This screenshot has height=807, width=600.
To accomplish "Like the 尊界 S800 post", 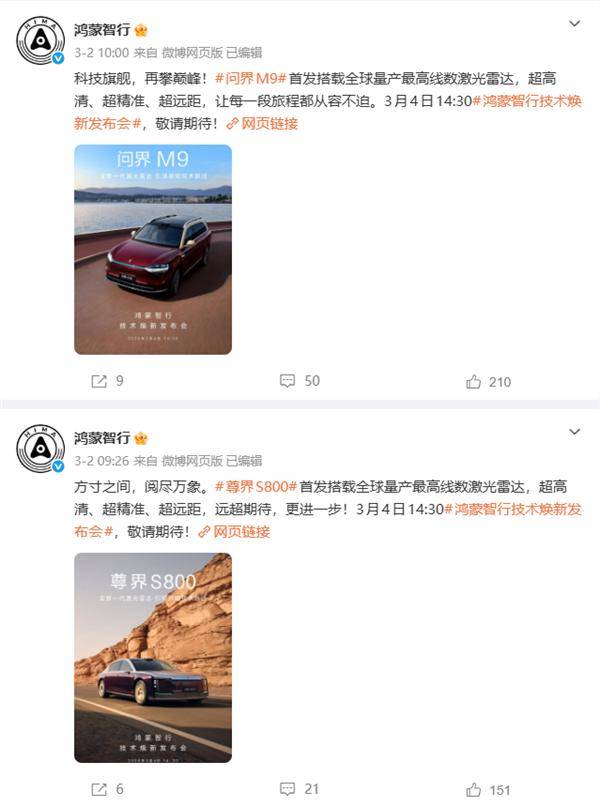I will tap(473, 790).
